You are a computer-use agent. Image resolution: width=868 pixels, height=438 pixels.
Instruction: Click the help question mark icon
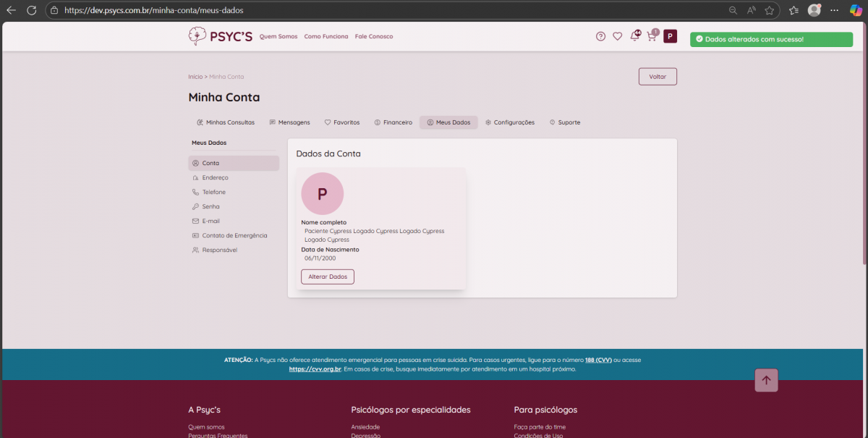(600, 36)
